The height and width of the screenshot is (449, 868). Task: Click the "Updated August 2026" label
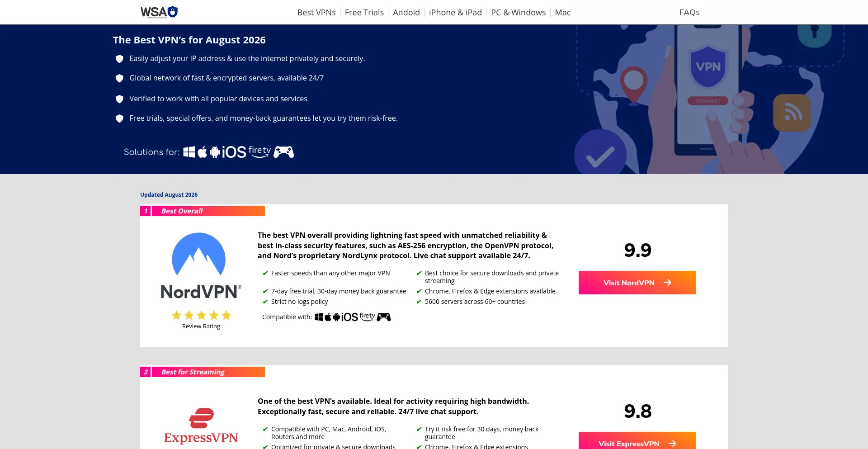[x=169, y=195]
